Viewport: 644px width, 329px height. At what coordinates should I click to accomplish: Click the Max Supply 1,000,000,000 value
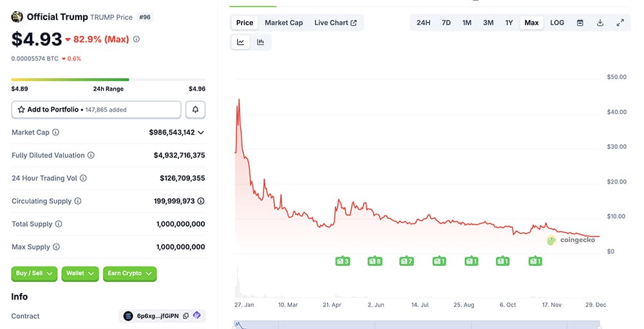180,247
